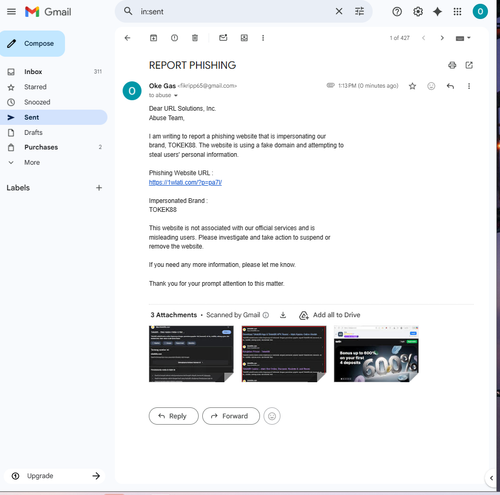Open toolbar More options menu
The width and height of the screenshot is (500, 495).
pyautogui.click(x=263, y=38)
